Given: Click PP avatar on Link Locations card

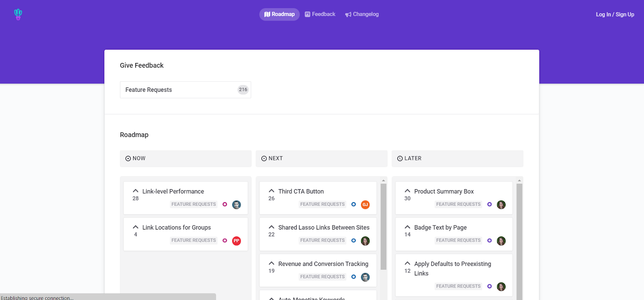Looking at the screenshot, I should [237, 241].
